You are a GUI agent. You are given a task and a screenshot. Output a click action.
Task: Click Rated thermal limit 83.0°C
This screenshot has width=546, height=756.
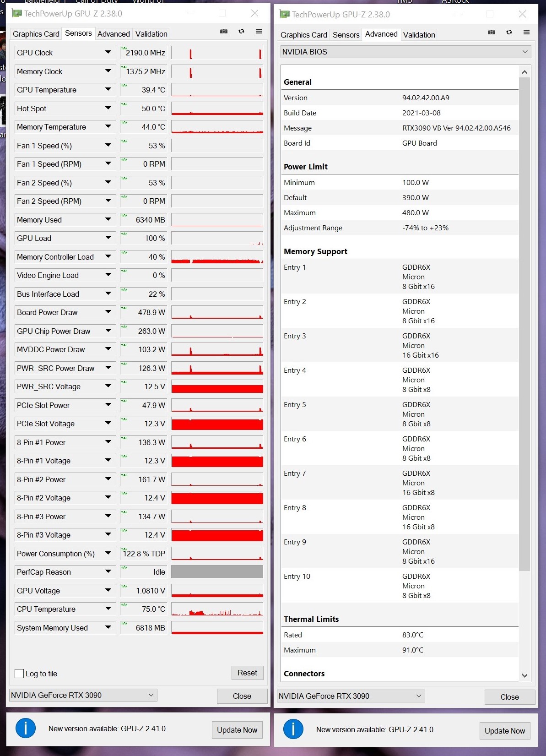[413, 635]
